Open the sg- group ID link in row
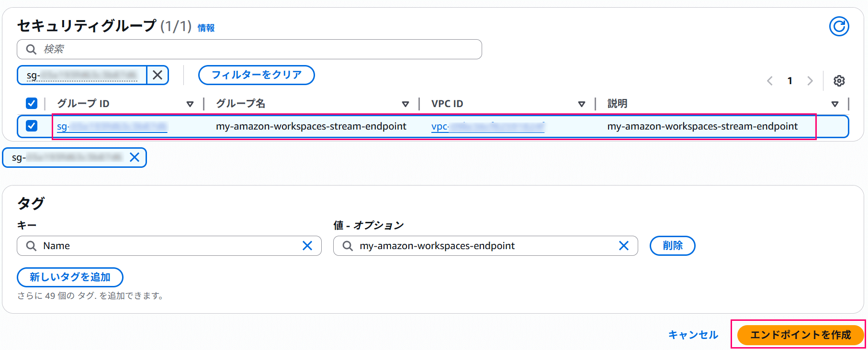 112,127
